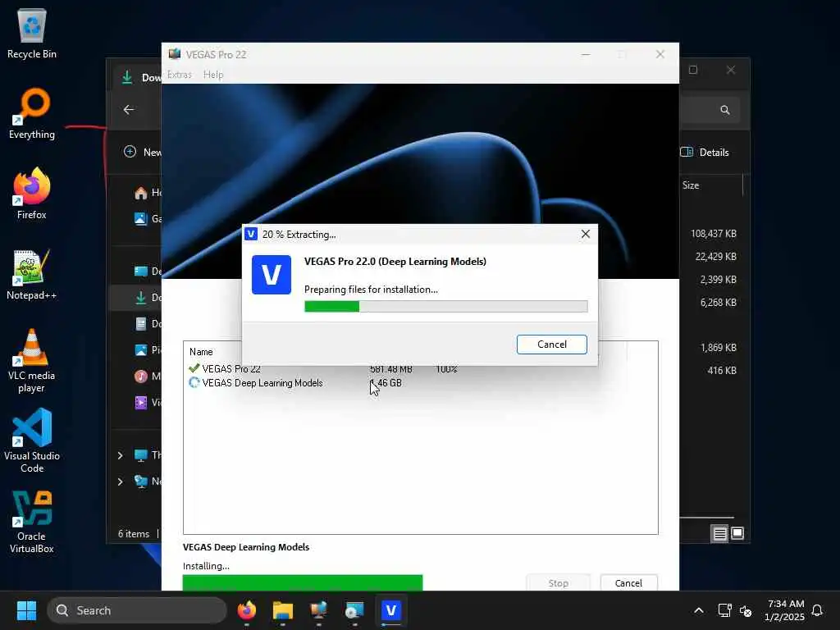Go back in the File Explorer window
Viewport: 840px width, 630px height.
pos(129,110)
